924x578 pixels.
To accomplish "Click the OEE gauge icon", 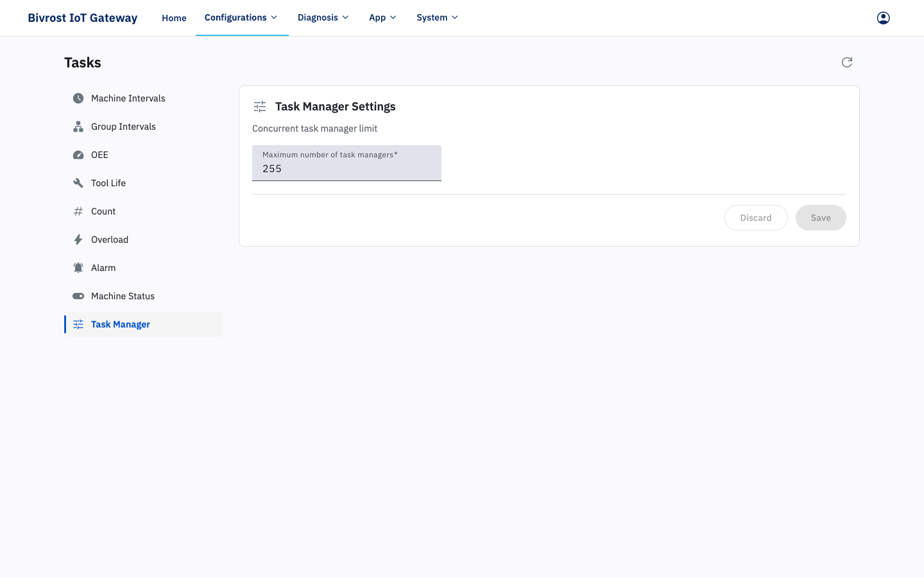I will (78, 155).
